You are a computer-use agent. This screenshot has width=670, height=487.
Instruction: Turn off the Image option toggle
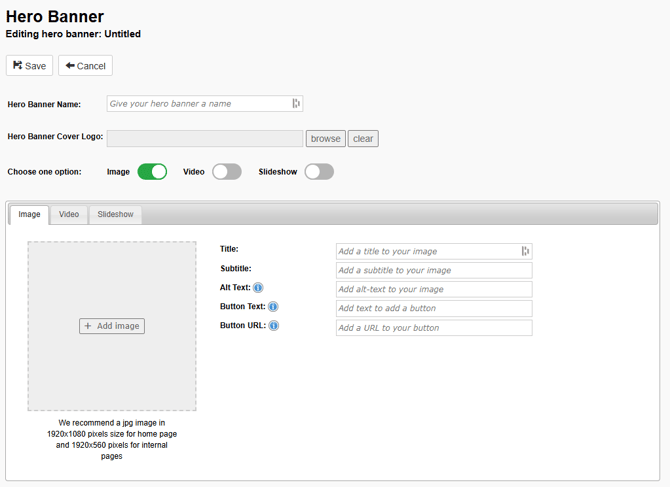(x=152, y=172)
